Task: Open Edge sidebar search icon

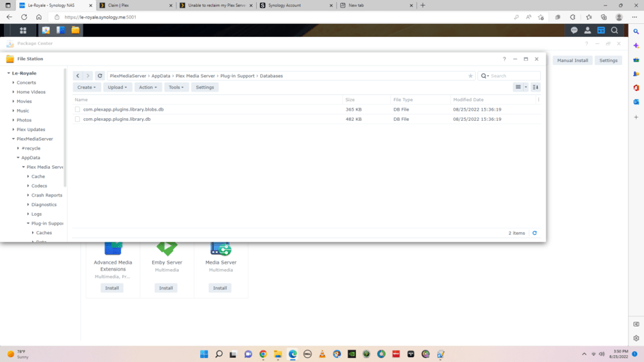Action: tap(636, 31)
